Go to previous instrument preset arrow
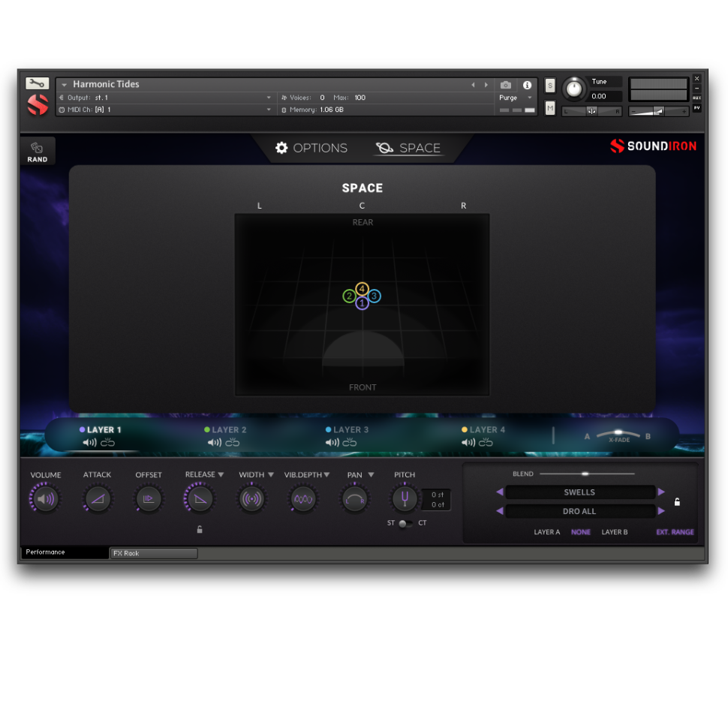Viewport: 728px width, 728px height. (x=473, y=85)
